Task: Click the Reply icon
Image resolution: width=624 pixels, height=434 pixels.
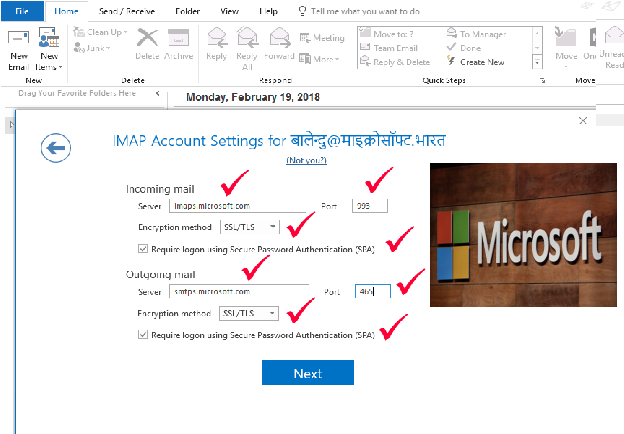Action: pyautogui.click(x=217, y=45)
